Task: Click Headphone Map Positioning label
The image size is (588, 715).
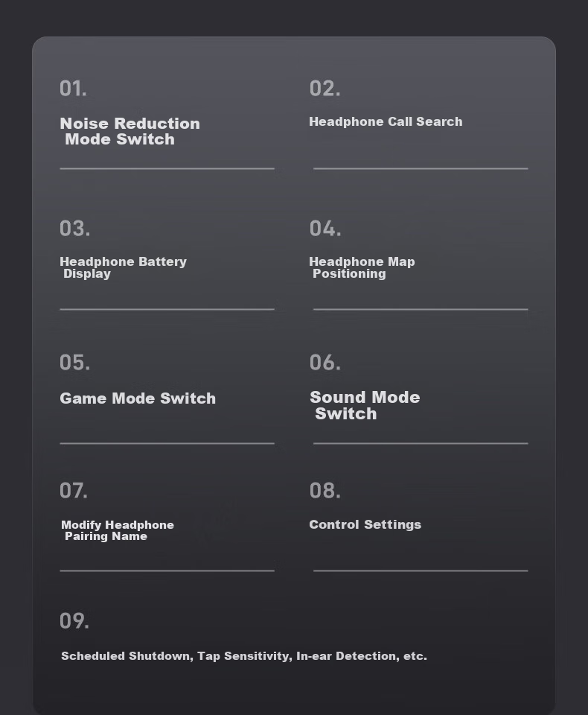Action: point(362,267)
